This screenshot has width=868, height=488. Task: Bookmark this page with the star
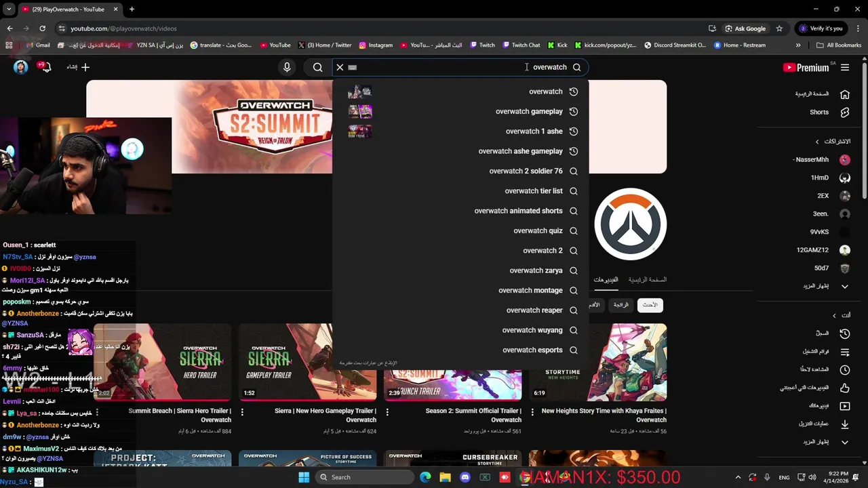point(779,28)
